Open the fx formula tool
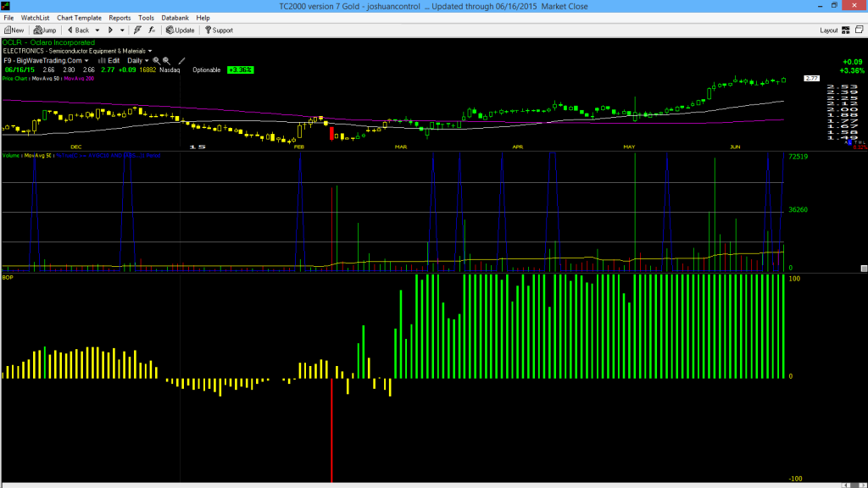868x488 pixels. [152, 30]
